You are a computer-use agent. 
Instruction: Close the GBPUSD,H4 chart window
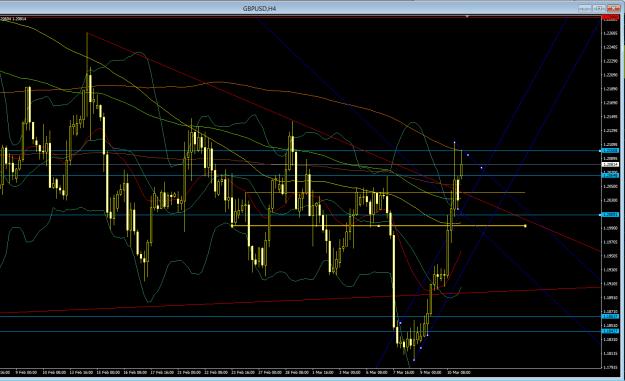(x=613, y=8)
